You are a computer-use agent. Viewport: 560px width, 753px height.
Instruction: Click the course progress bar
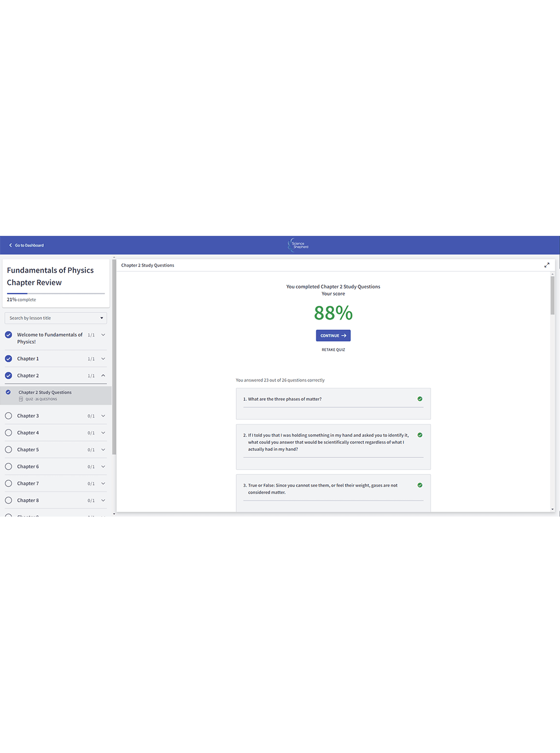point(56,294)
